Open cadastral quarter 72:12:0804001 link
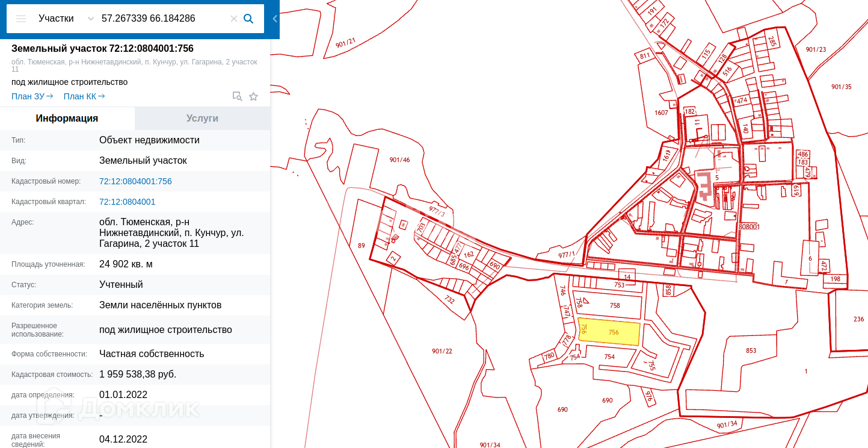The width and height of the screenshot is (868, 448). (127, 202)
